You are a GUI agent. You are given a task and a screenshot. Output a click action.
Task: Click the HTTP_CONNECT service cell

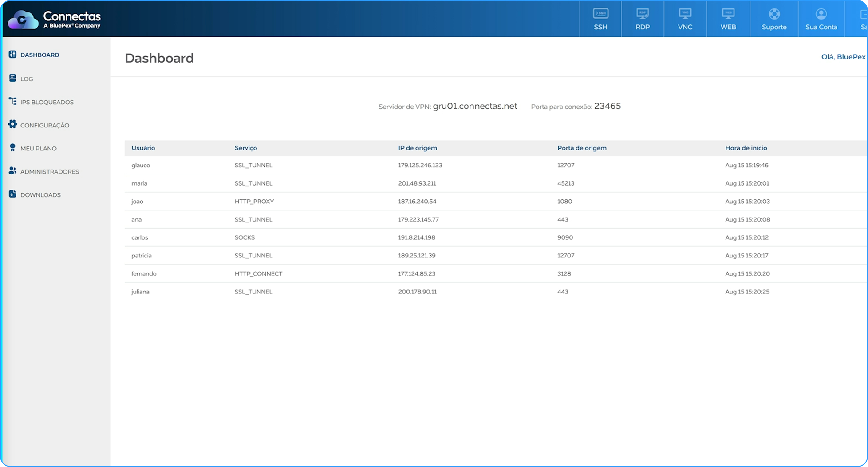pyautogui.click(x=258, y=273)
